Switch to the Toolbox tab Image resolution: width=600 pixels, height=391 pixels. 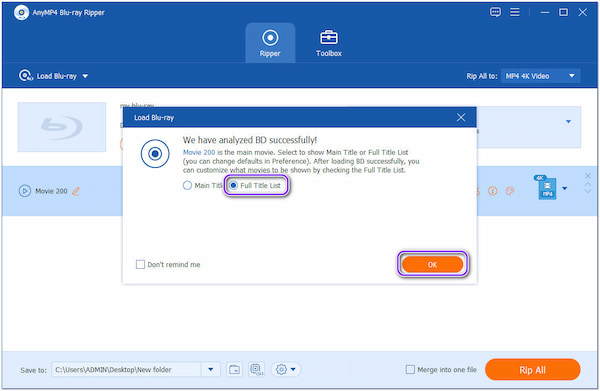[x=329, y=43]
